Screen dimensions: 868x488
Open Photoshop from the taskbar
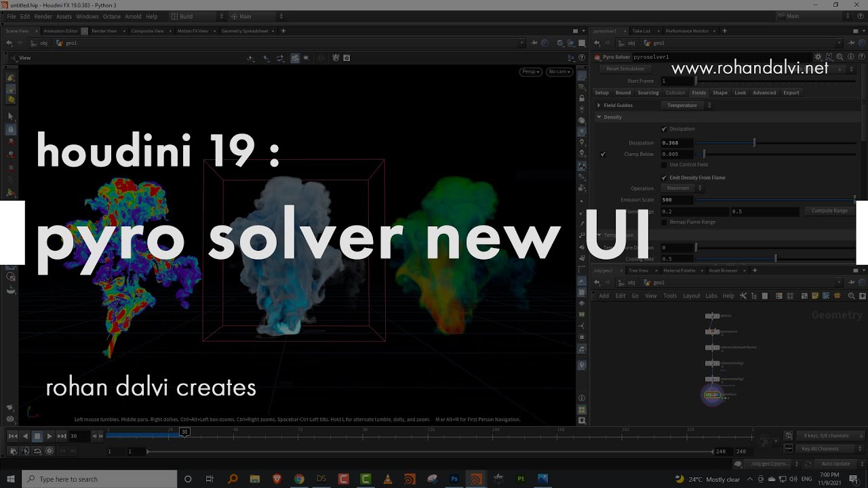point(454,479)
